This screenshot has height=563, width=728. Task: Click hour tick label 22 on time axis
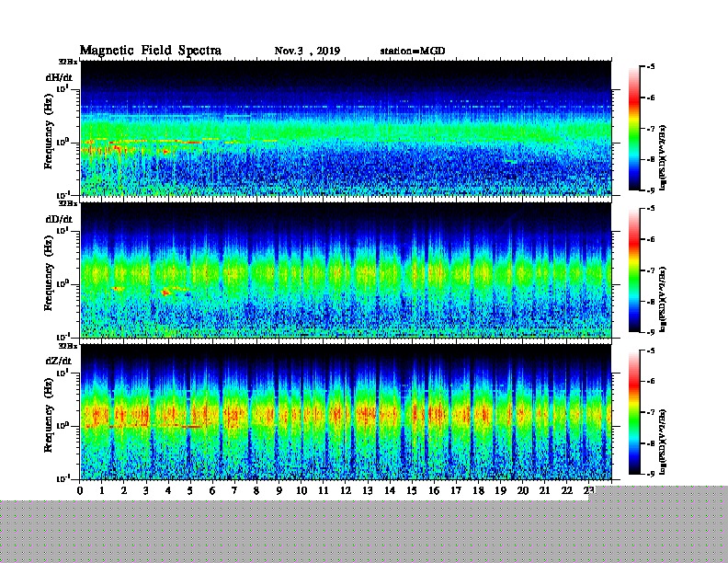click(x=567, y=490)
